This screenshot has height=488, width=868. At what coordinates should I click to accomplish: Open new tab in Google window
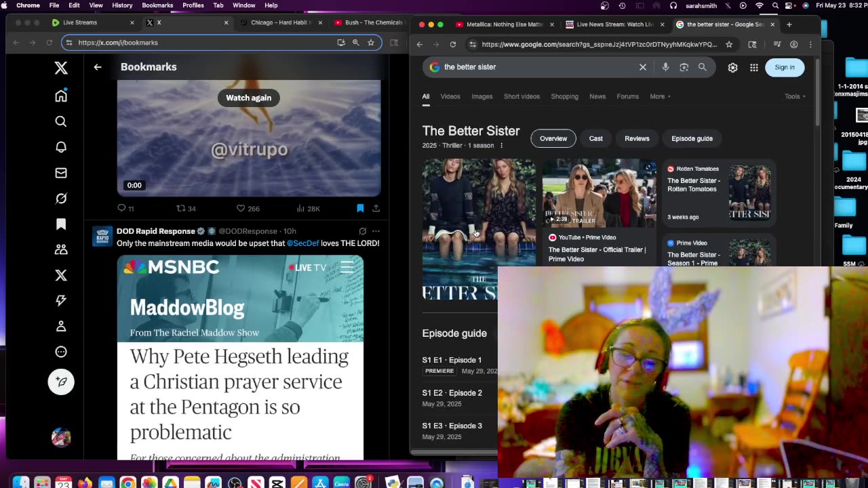[x=789, y=24]
